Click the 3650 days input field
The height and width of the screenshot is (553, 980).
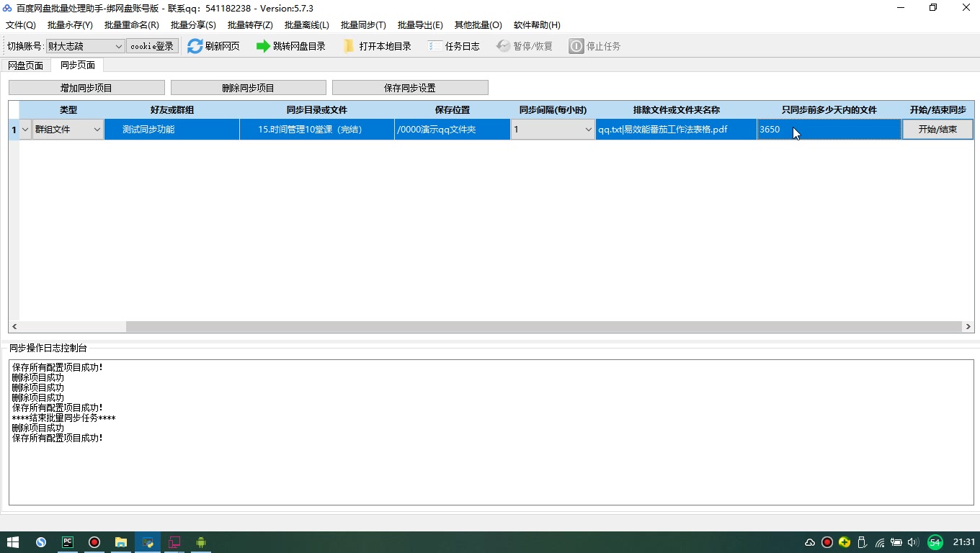pos(829,130)
